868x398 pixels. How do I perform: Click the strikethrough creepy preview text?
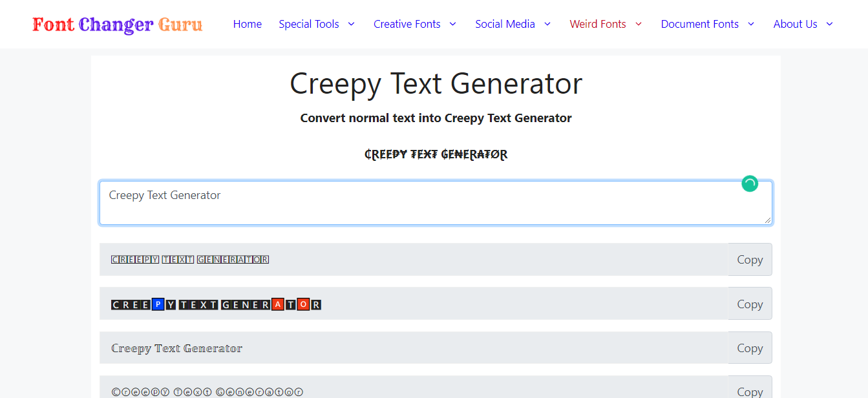pyautogui.click(x=436, y=154)
